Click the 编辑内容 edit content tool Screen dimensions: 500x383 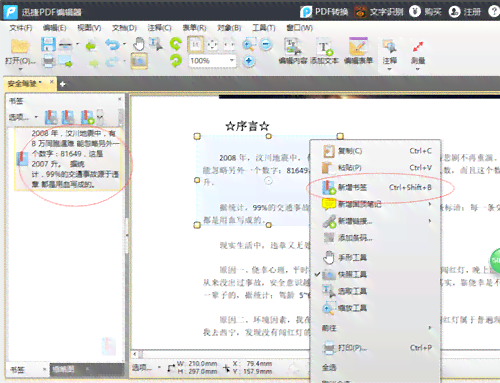293,51
